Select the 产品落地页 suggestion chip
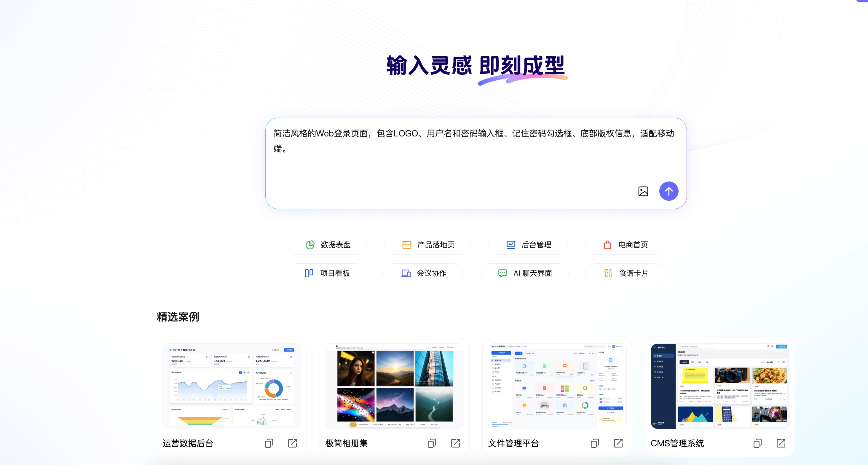 click(427, 244)
